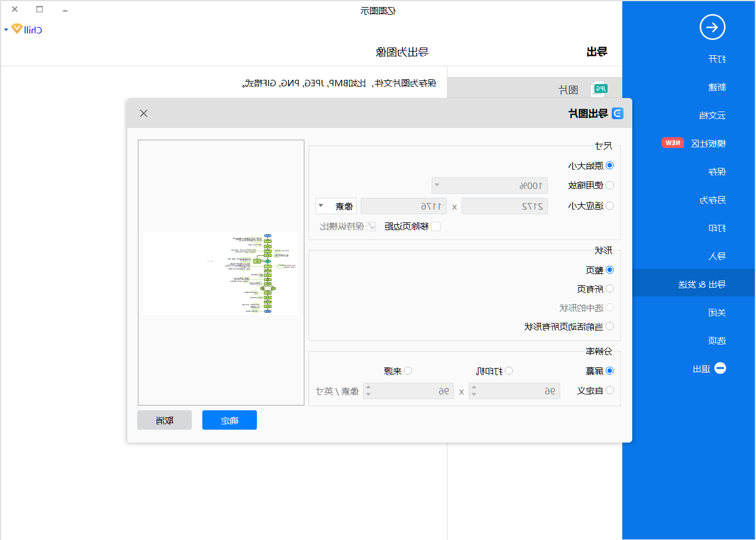The image size is (756, 540).
Task: Select the 使用缩放 radio button
Action: tap(610, 185)
